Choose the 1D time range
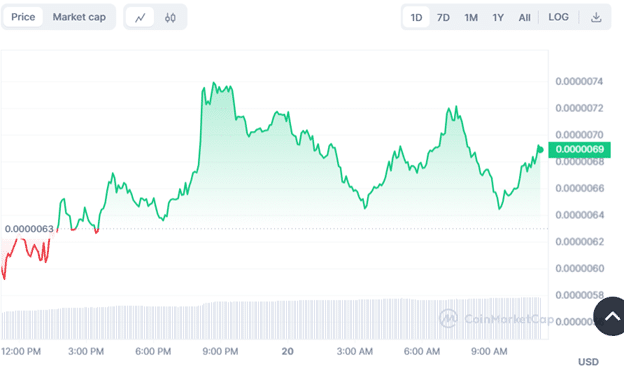This screenshot has height=371, width=624. (x=416, y=18)
